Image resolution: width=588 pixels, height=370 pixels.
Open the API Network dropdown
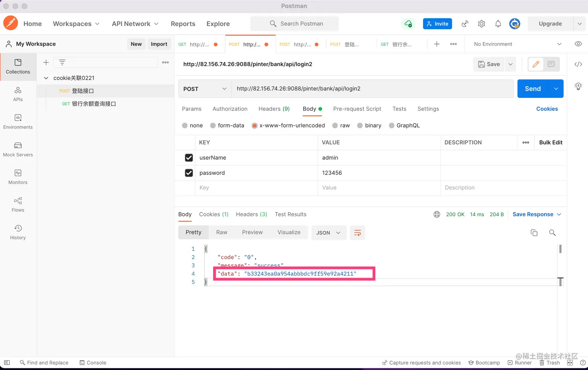coord(135,24)
